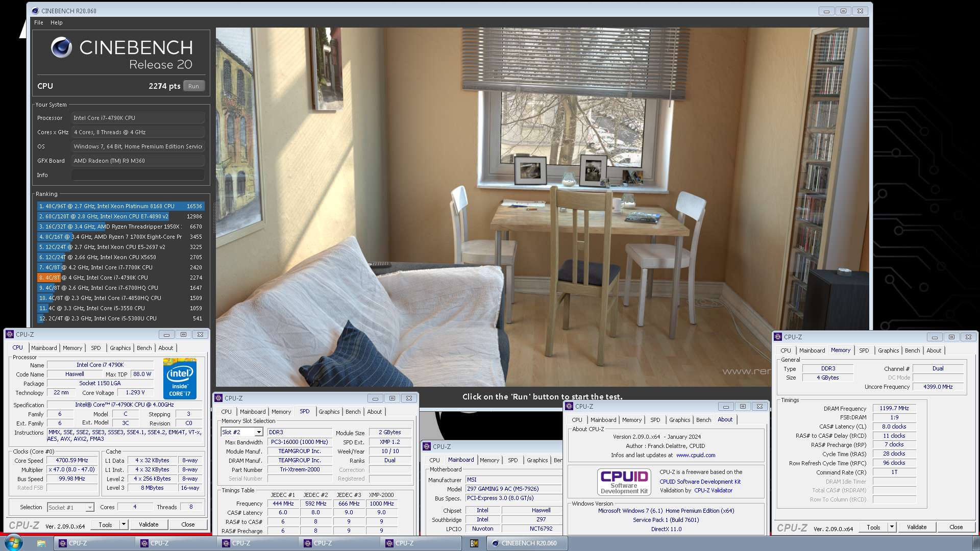This screenshot has width=980, height=551.
Task: Switch to the fifth CPU-Z taskbar item
Action: coord(421,543)
